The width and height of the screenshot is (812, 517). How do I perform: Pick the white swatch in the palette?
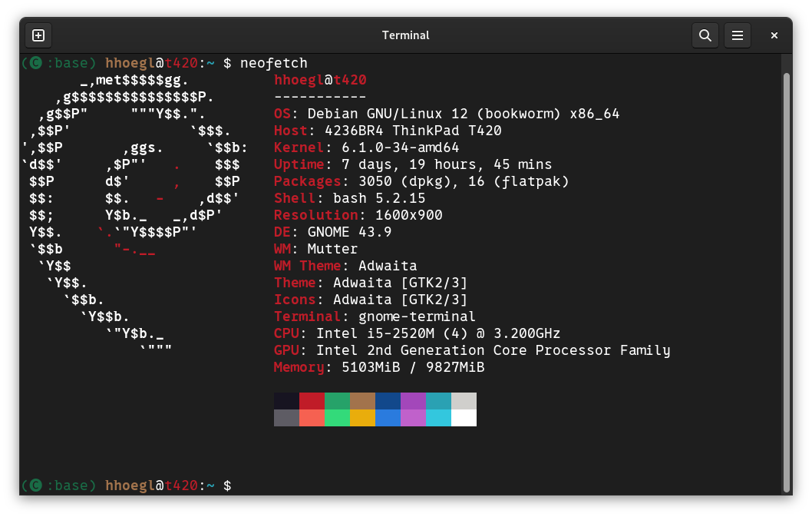(464, 418)
